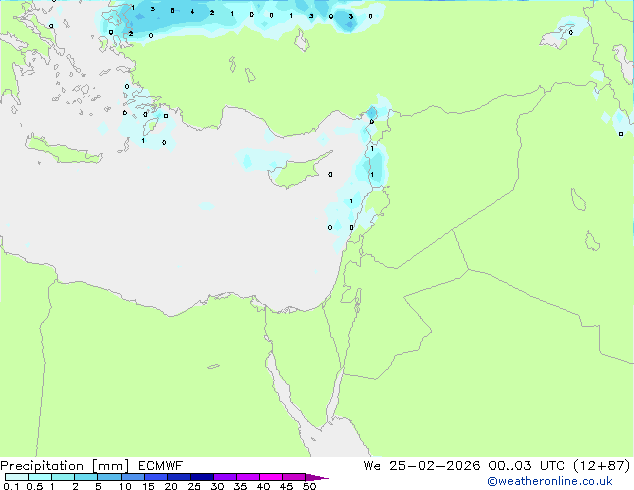Click the legend label '20'
634x490 pixels.
[171, 486]
